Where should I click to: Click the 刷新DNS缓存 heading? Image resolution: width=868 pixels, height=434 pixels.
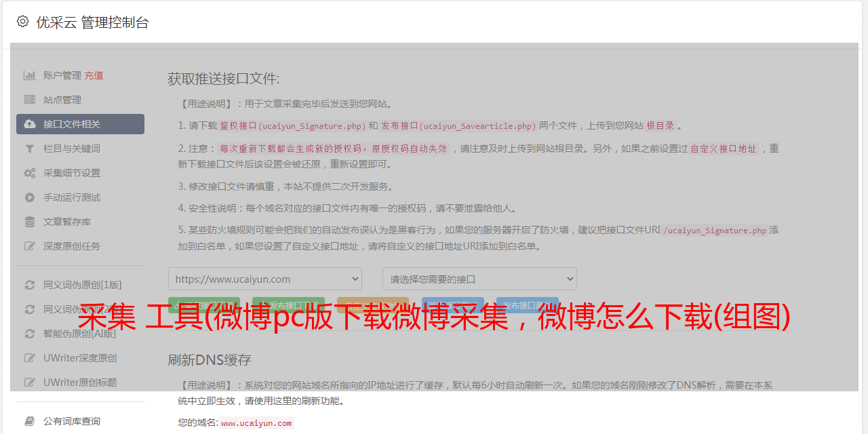210,360
